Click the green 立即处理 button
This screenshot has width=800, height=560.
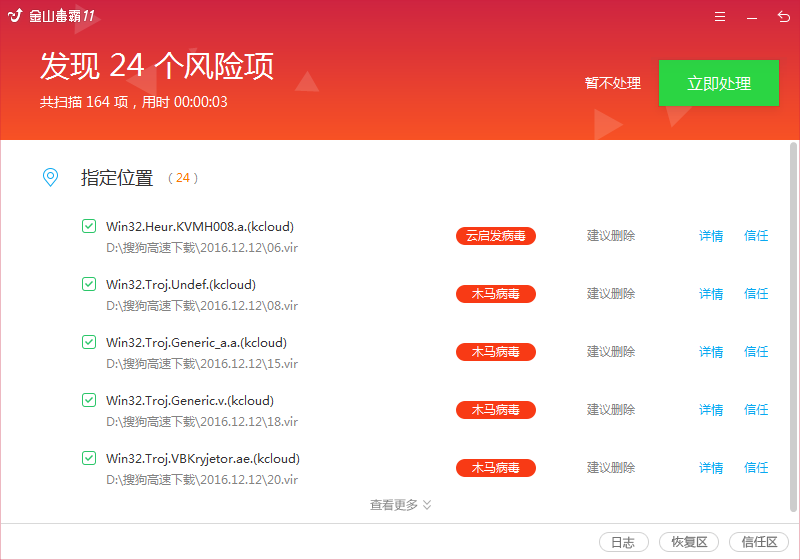pos(718,83)
